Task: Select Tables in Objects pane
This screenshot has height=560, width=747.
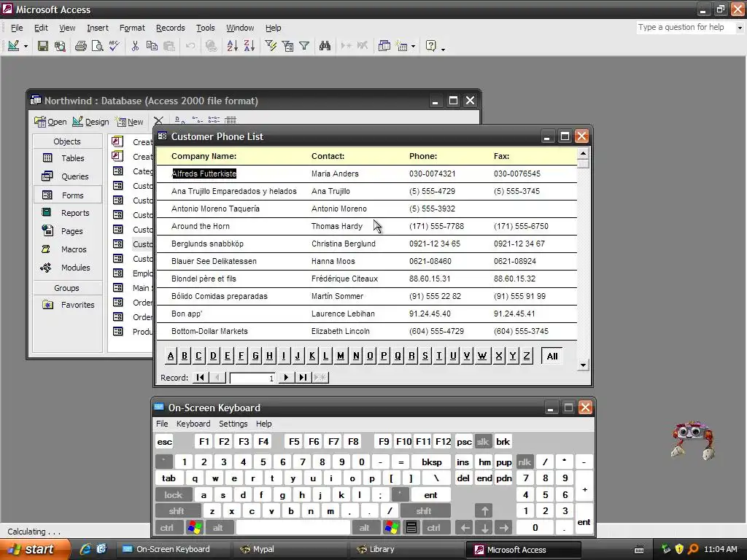Action: [x=68, y=158]
